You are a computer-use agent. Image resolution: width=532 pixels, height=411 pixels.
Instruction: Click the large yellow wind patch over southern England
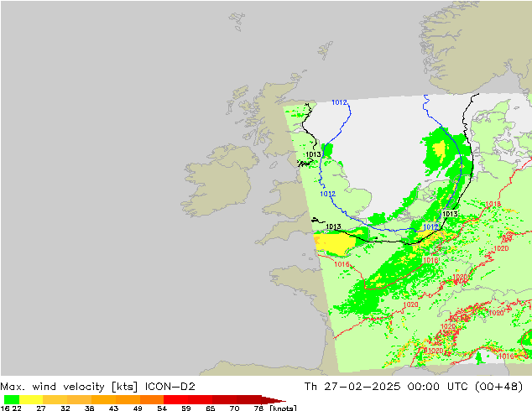click(334, 243)
